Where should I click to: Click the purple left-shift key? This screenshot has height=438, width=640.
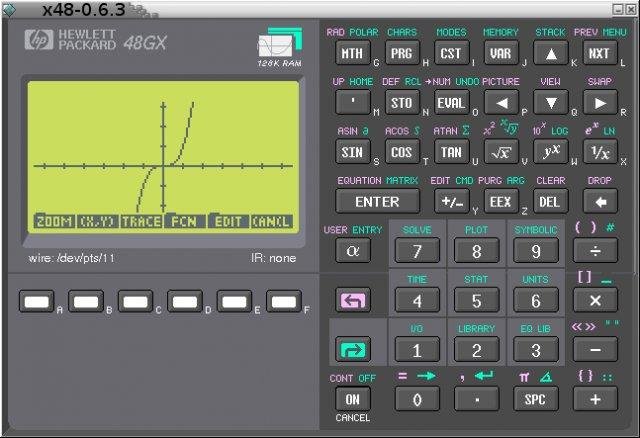click(x=353, y=300)
